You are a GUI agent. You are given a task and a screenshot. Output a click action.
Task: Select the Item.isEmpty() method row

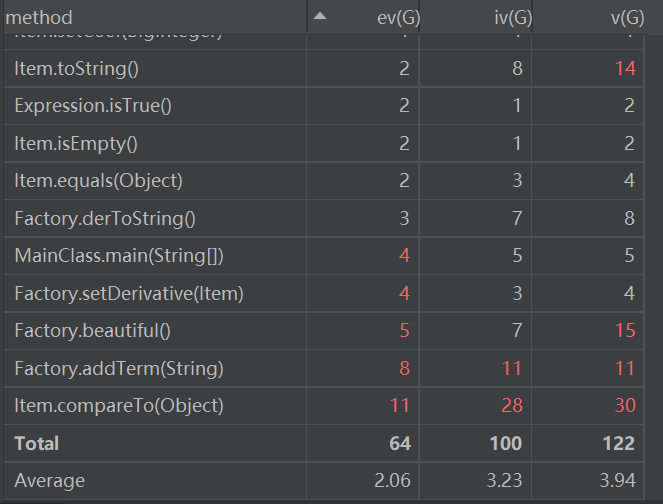[x=76, y=144]
